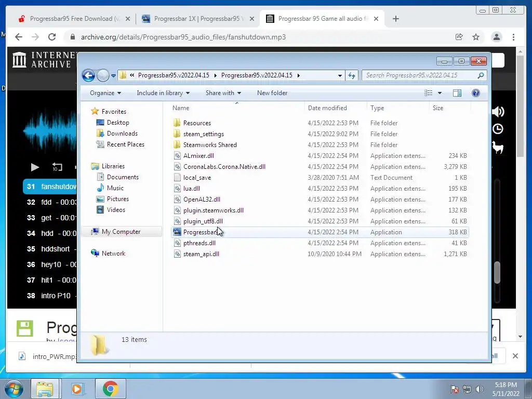
Task: Click the Explorer forward arrow button
Action: tap(103, 75)
